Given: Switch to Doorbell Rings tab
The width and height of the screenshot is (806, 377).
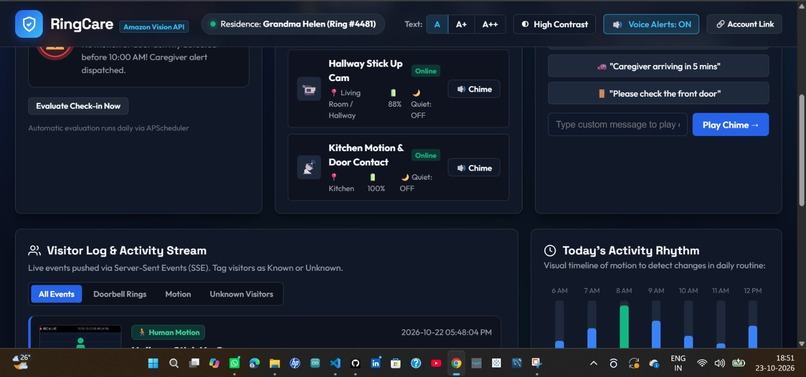Looking at the screenshot, I should pos(120,294).
